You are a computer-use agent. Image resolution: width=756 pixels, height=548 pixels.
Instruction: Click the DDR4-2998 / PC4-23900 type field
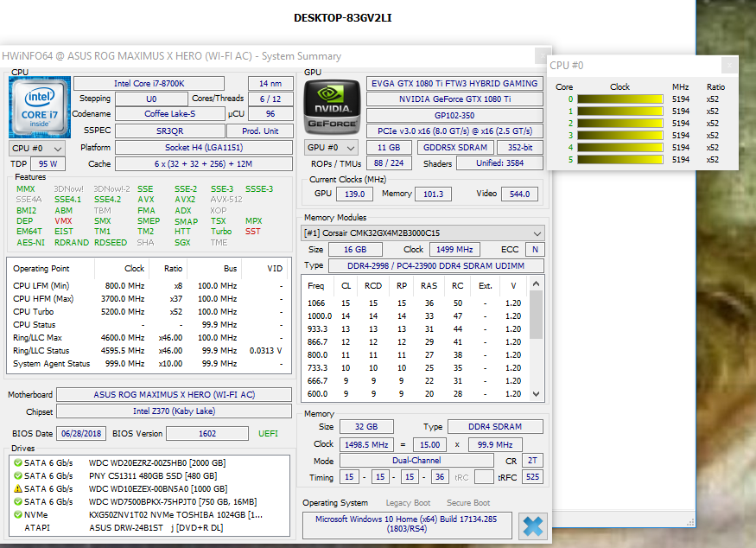pyautogui.click(x=435, y=266)
